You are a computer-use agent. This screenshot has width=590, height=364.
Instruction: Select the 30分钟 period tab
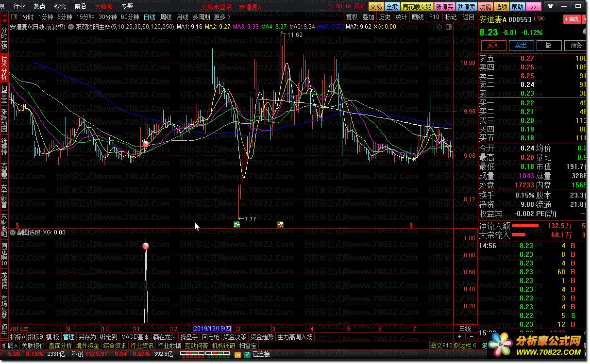[108, 17]
